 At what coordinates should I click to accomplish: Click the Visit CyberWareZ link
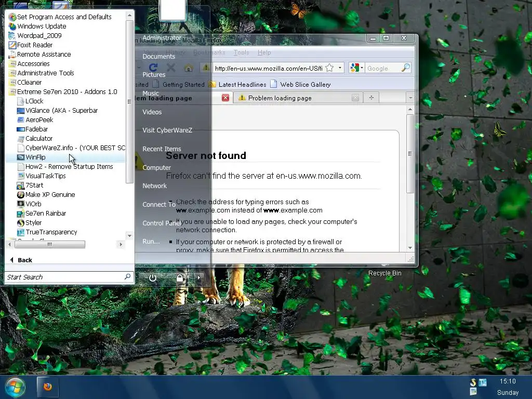click(167, 130)
